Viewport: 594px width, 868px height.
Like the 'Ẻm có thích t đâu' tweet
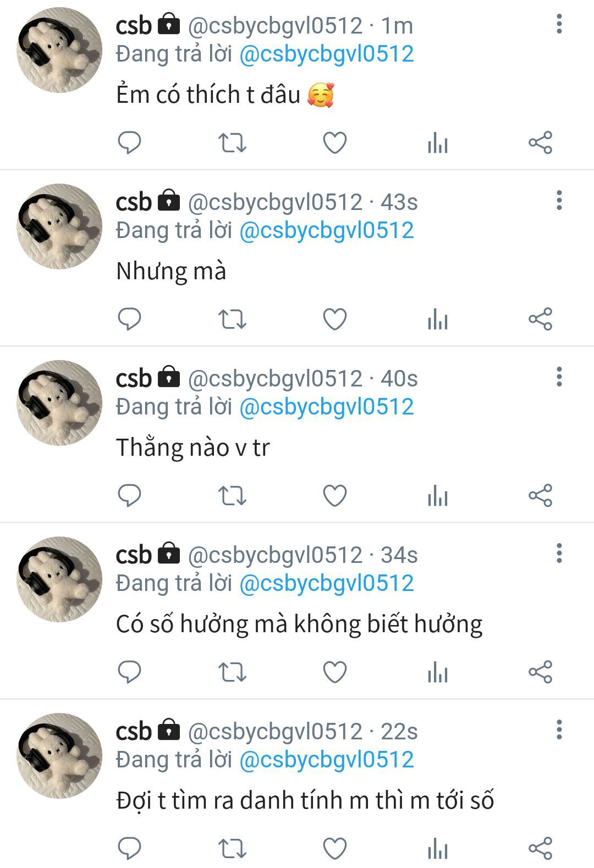pyautogui.click(x=334, y=142)
